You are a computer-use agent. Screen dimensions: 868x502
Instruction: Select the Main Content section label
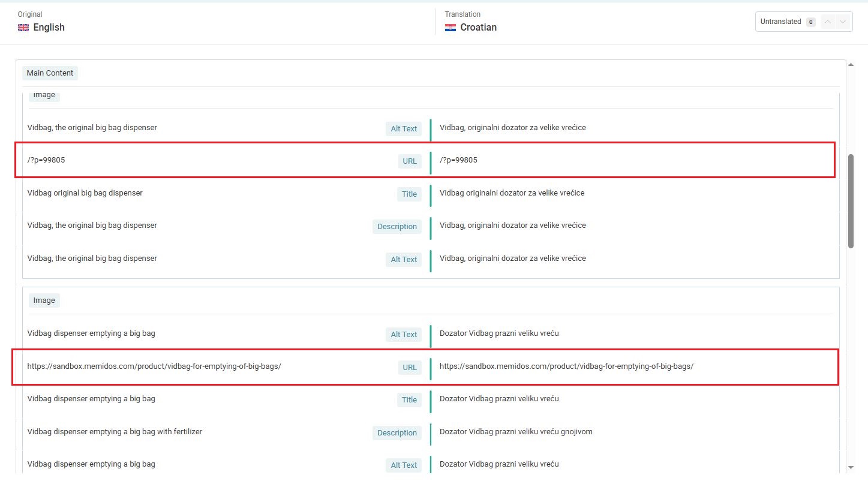click(50, 73)
